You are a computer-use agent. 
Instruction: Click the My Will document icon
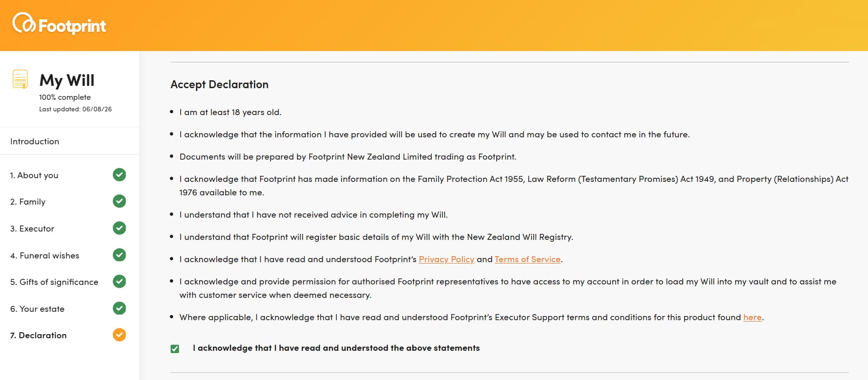20,79
